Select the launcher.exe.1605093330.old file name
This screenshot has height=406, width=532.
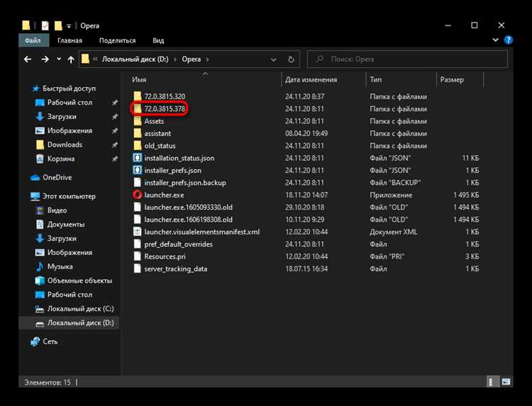coord(188,207)
